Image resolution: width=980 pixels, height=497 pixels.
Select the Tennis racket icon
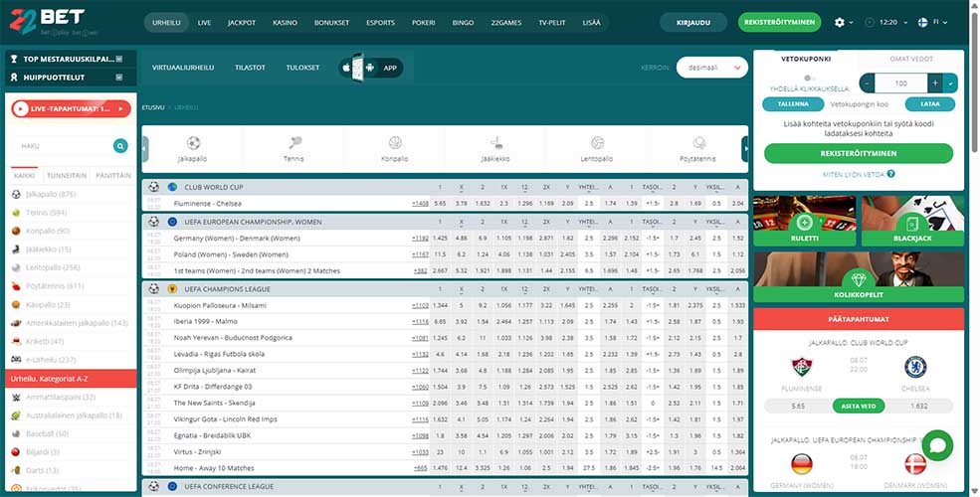click(295, 143)
